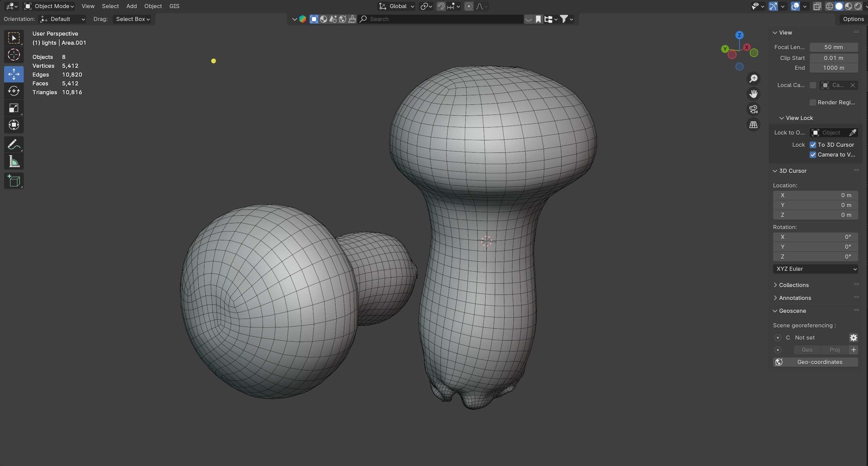This screenshot has height=466, width=868.
Task: Open the Object Mode dropdown
Action: point(49,6)
